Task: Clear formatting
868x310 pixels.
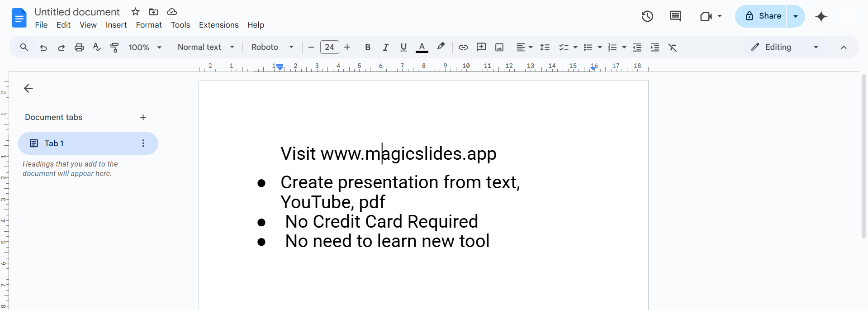Action: (x=673, y=47)
